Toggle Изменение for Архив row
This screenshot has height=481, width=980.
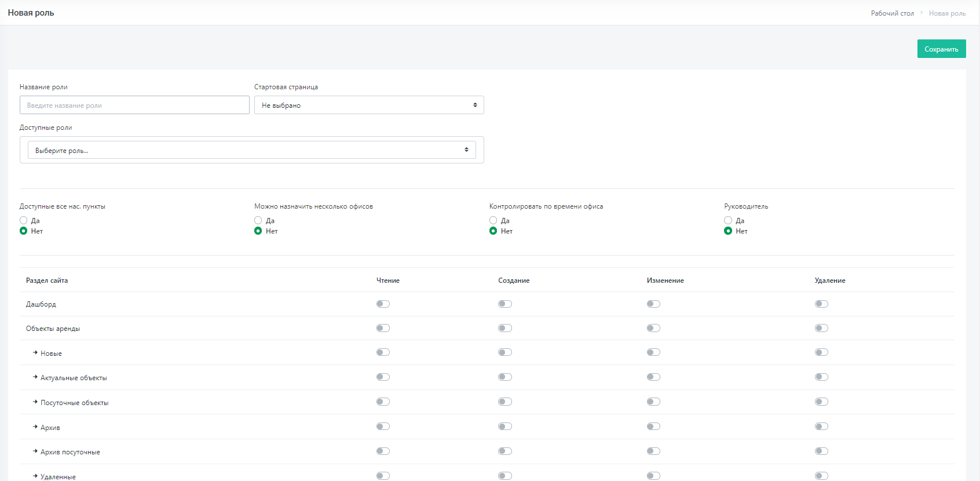[653, 427]
